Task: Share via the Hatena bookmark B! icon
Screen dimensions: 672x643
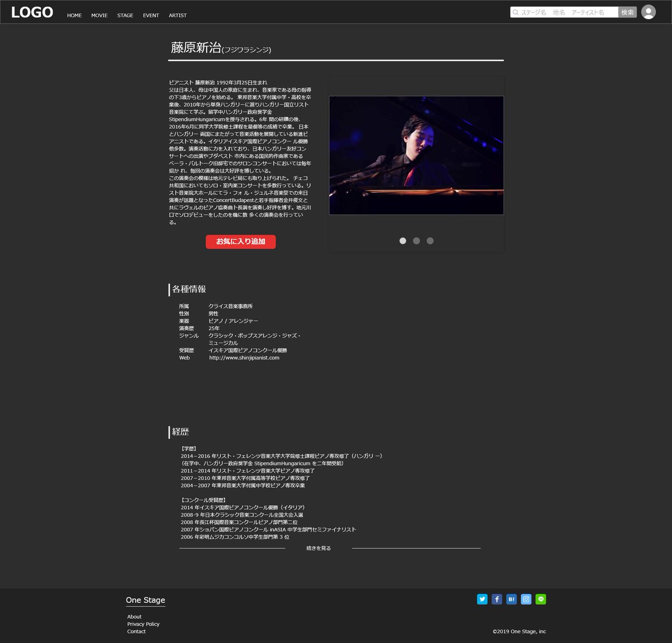Action: (511, 599)
